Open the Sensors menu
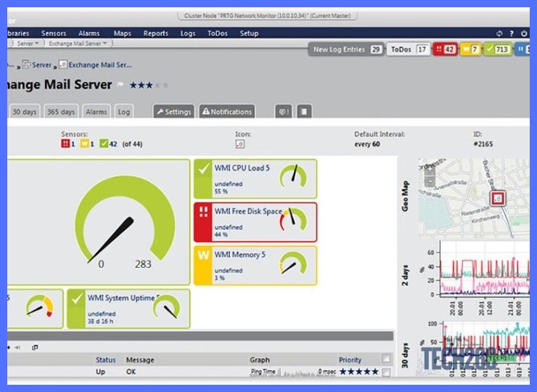537x392 pixels. pyautogui.click(x=54, y=33)
